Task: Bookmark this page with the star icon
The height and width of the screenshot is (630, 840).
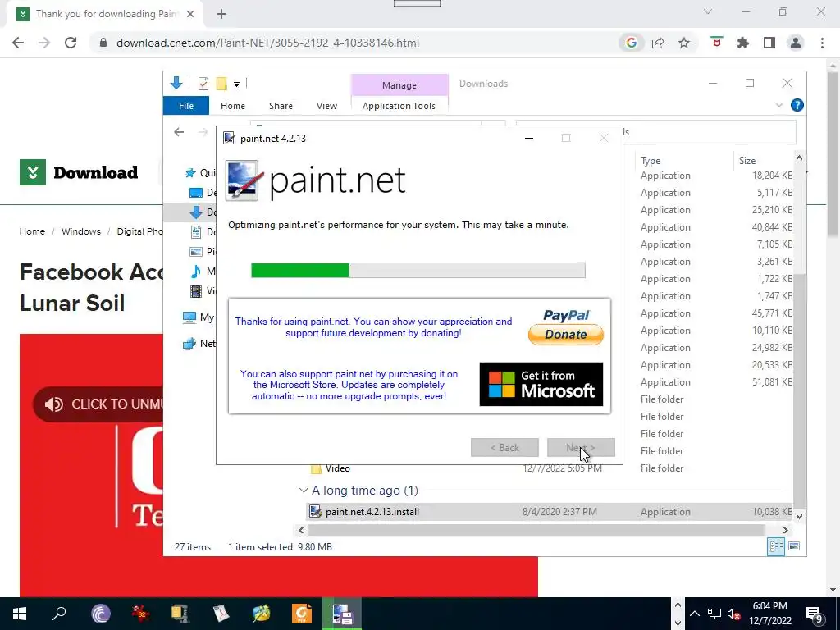Action: [684, 43]
